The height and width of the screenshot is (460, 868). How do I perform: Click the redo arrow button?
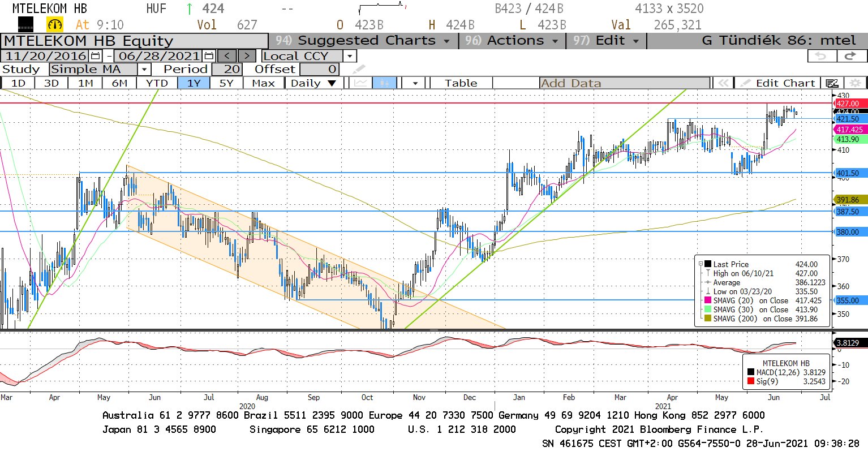[x=851, y=56]
